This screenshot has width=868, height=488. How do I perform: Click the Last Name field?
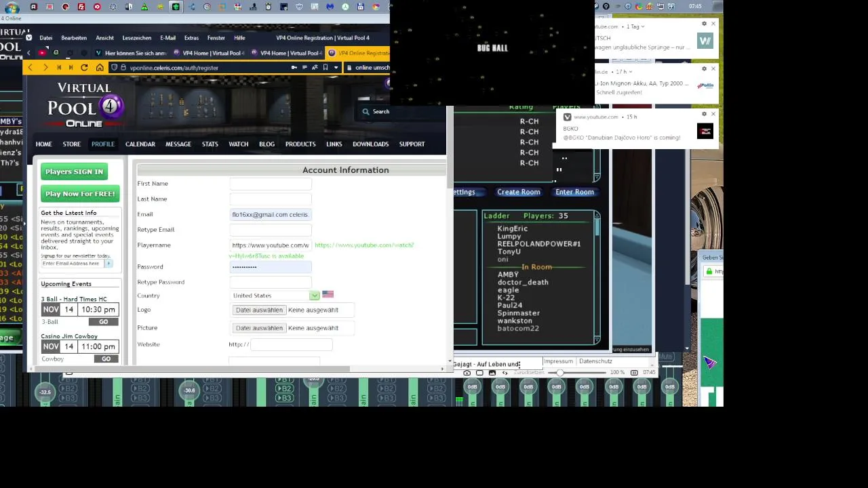(x=270, y=199)
